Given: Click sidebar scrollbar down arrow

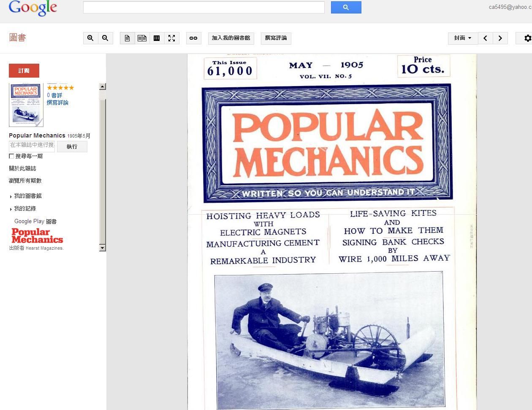Looking at the screenshot, I should (x=103, y=248).
